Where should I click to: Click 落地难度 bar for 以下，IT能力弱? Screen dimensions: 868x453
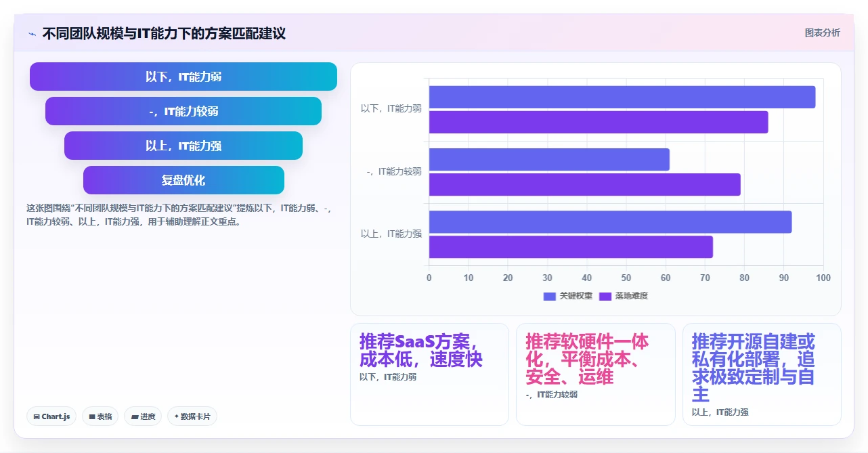coord(599,122)
